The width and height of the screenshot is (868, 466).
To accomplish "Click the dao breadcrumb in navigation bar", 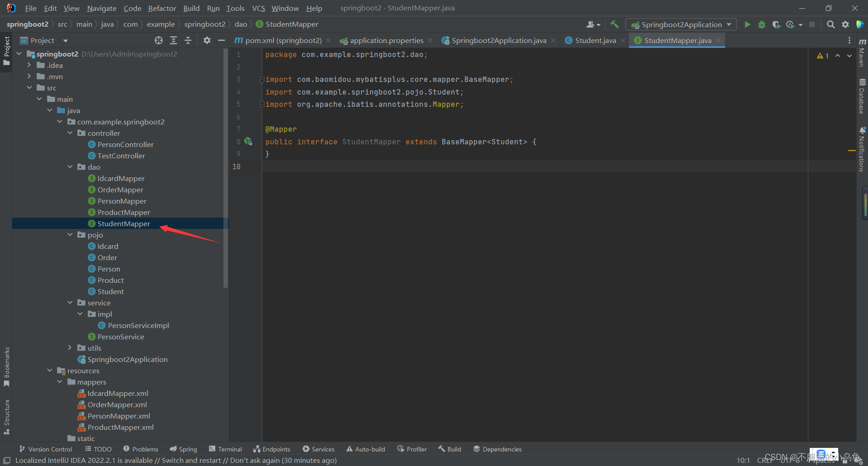I will tap(241, 24).
